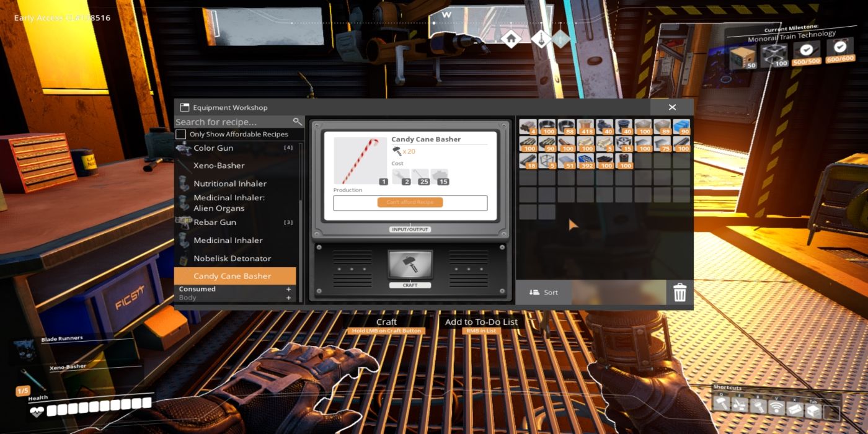Viewport: 868px width, 434px height.
Task: Expand the Body category
Action: pyautogui.click(x=288, y=298)
